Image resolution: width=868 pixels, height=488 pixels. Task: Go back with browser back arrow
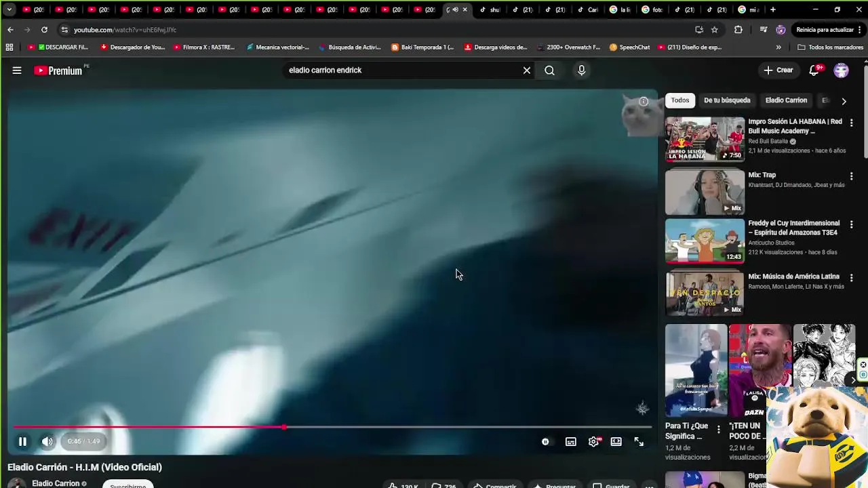tap(10, 30)
